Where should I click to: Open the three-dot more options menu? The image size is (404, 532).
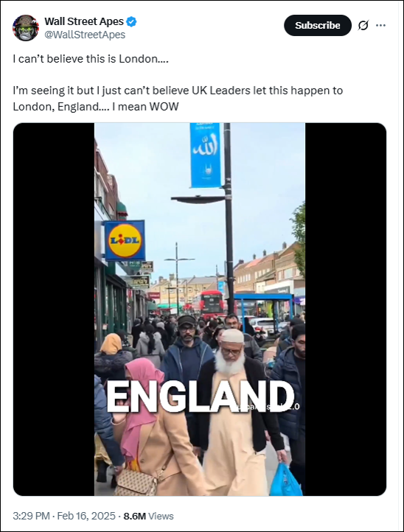pos(380,26)
